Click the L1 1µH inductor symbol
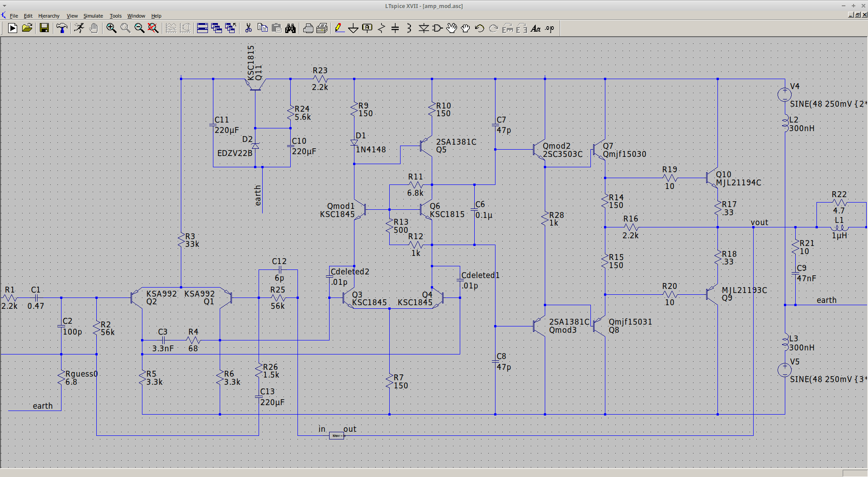868x477 pixels. (840, 227)
